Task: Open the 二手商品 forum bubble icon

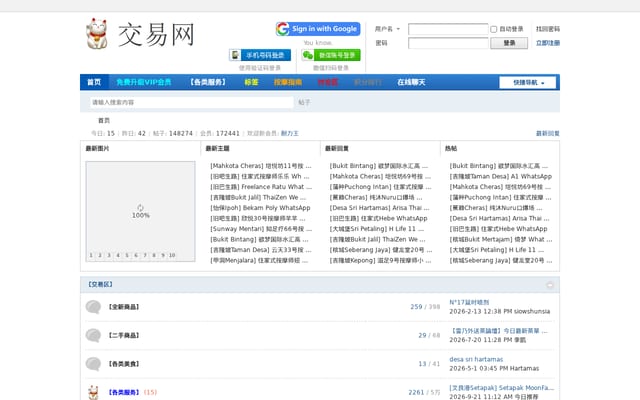Action: tap(93, 336)
